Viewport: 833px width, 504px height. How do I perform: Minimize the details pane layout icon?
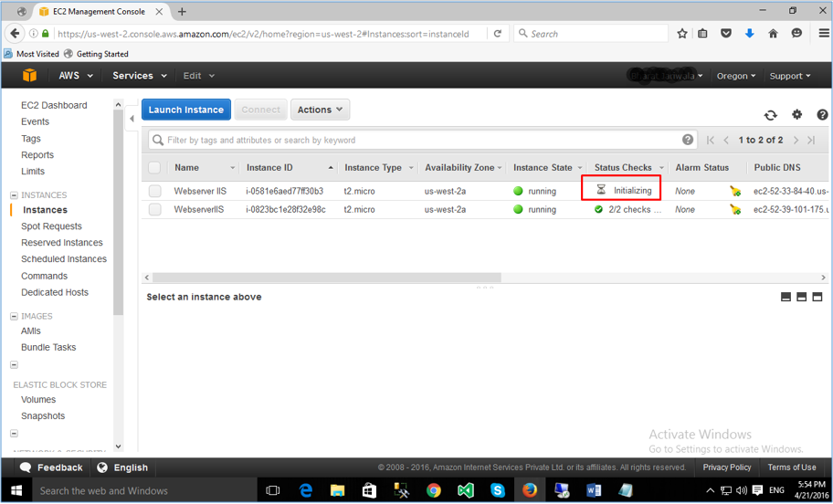point(786,297)
